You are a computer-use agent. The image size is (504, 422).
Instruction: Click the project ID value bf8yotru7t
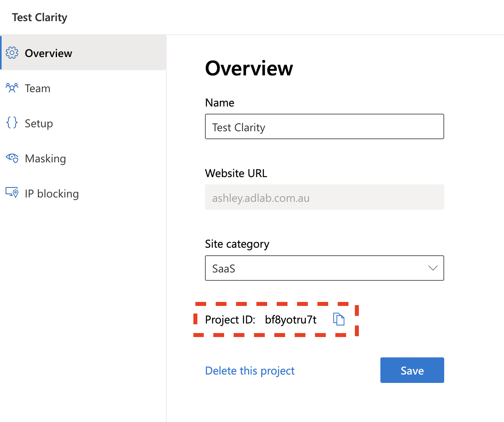(x=291, y=319)
